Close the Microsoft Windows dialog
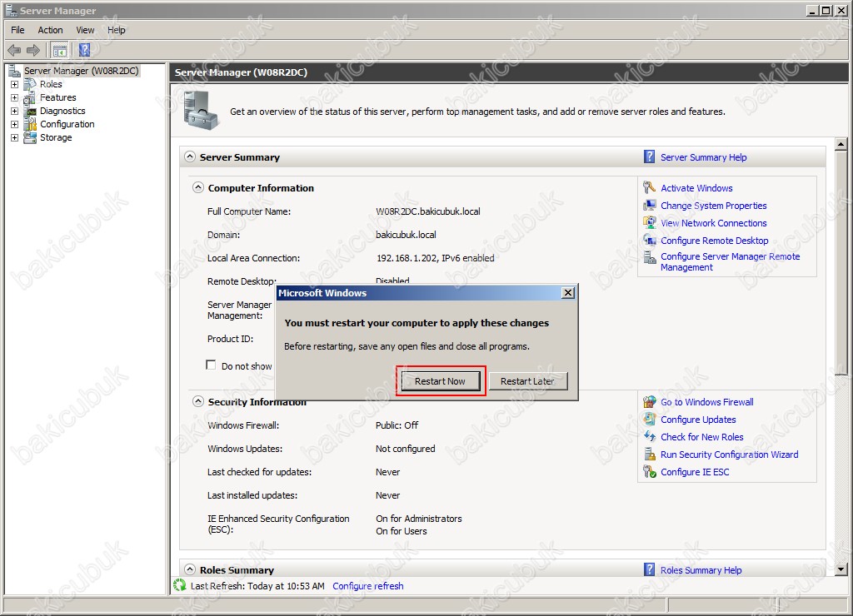 point(568,292)
